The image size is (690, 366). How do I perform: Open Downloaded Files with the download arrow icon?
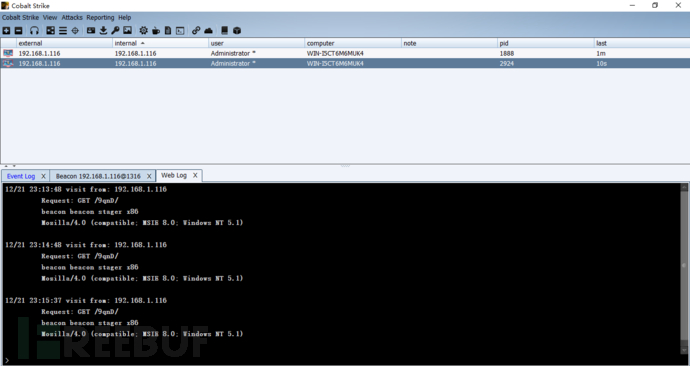(x=103, y=30)
